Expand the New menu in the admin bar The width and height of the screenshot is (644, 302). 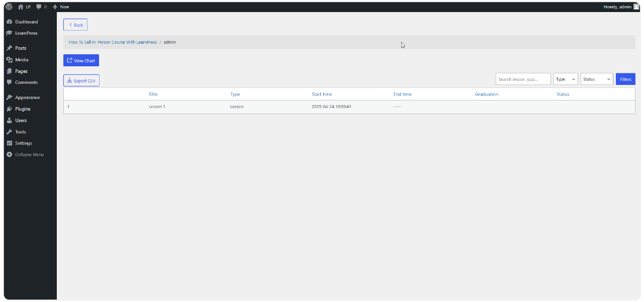coord(60,7)
